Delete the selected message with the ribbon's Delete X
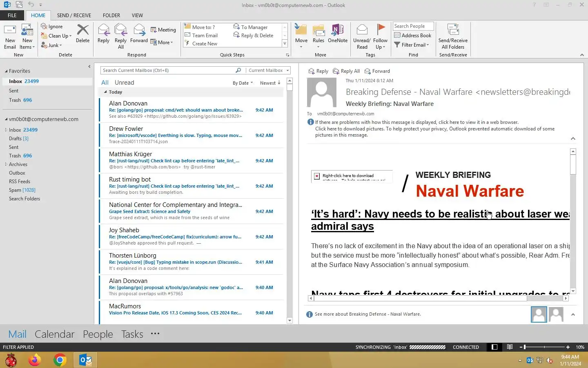Viewport: 588px width, 368px height. [x=82, y=34]
